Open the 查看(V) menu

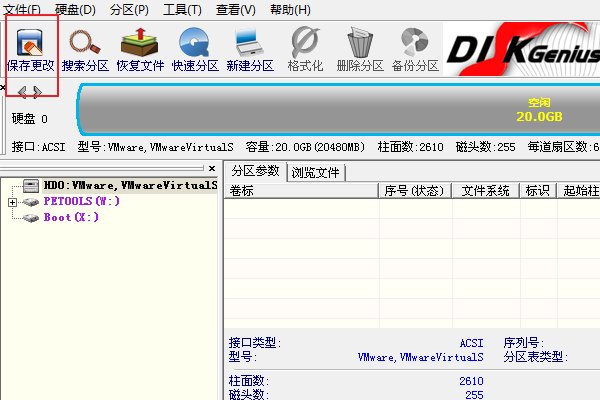235,9
